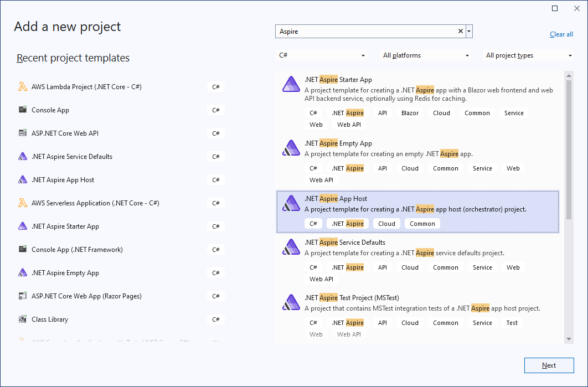
Task: Select the Console App icon in recent templates
Action: tap(23, 110)
